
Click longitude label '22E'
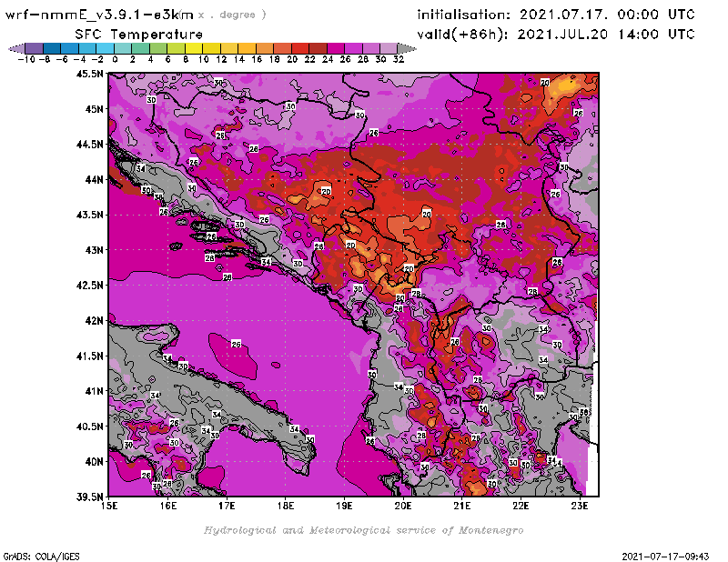point(521,506)
